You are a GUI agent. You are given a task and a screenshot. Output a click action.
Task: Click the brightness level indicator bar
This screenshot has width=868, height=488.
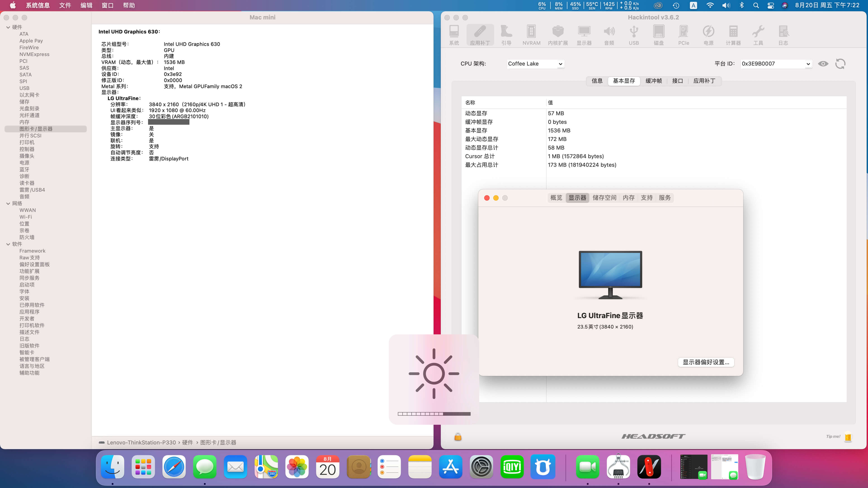point(434,414)
